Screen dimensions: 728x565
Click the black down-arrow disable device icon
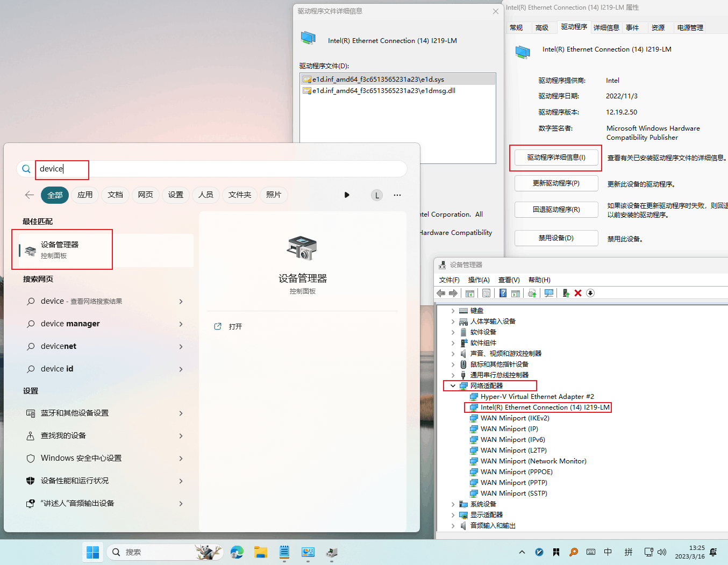[590, 293]
